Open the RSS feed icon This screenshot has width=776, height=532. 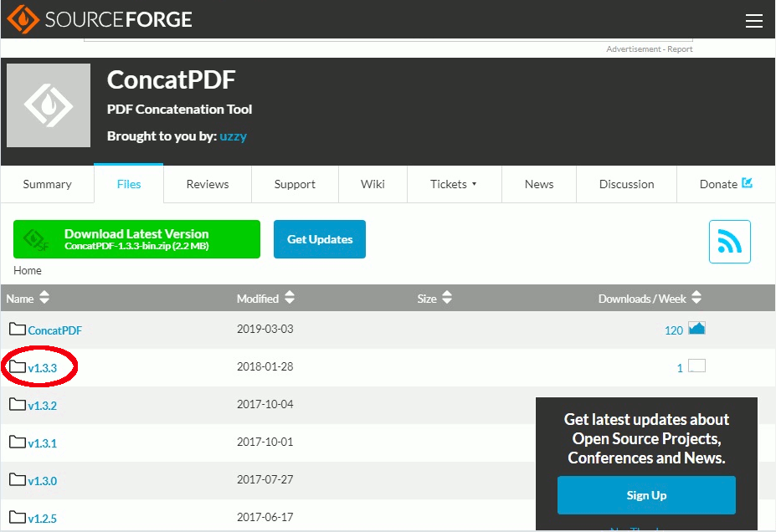coord(729,242)
